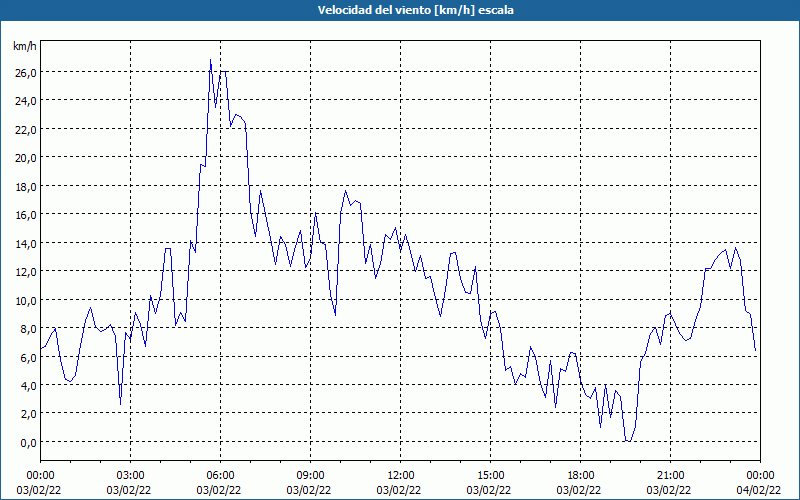Click the line's zero minimum after 19:00
Image resolution: width=800 pixels, height=500 pixels.
(x=628, y=441)
